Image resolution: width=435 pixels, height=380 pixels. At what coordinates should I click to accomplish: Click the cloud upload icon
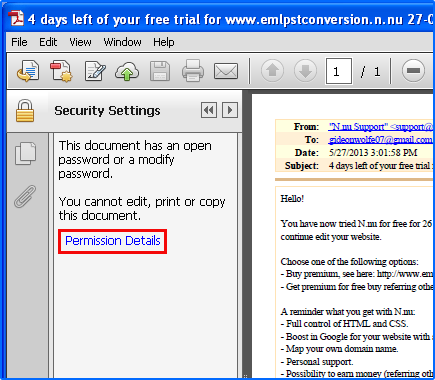point(127,71)
